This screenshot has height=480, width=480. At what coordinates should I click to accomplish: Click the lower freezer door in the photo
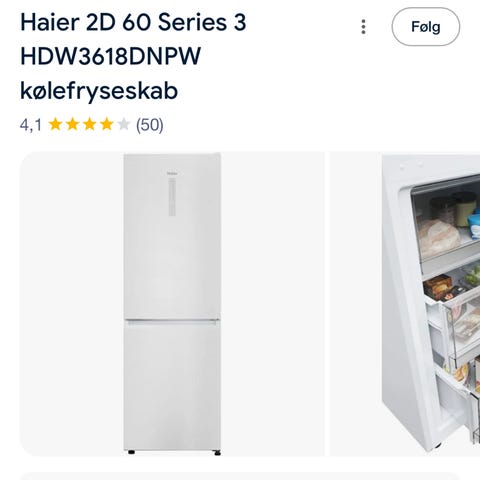172,386
